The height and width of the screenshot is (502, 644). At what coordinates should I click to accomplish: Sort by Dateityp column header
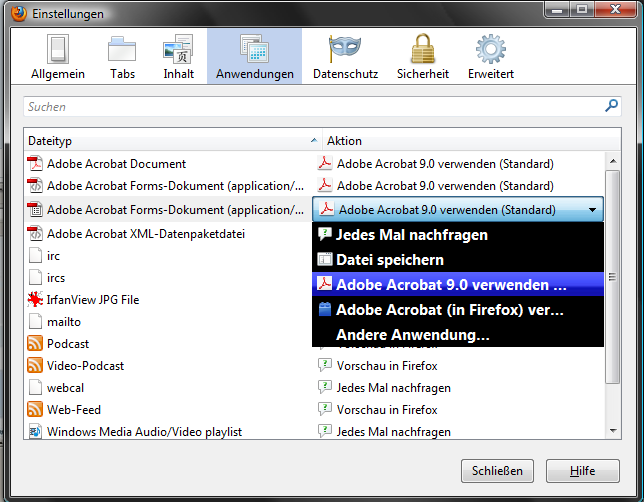point(173,141)
